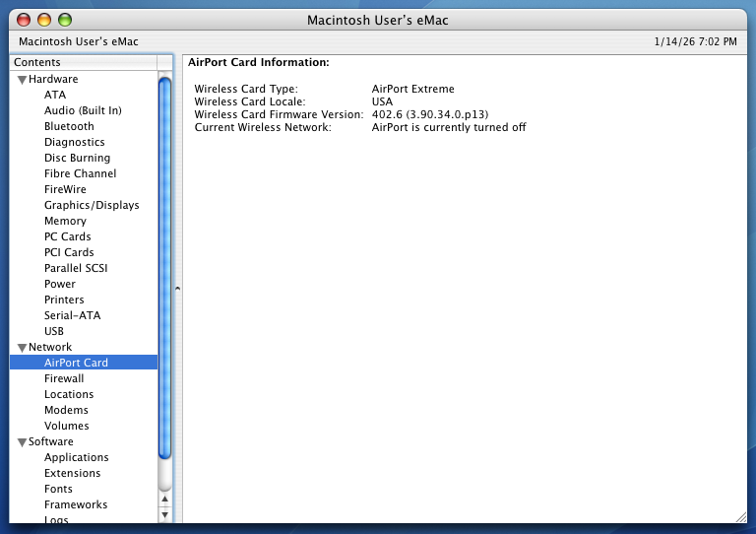Viewport: 756px width, 534px height.
Task: Click the red close window button
Action: (x=24, y=20)
